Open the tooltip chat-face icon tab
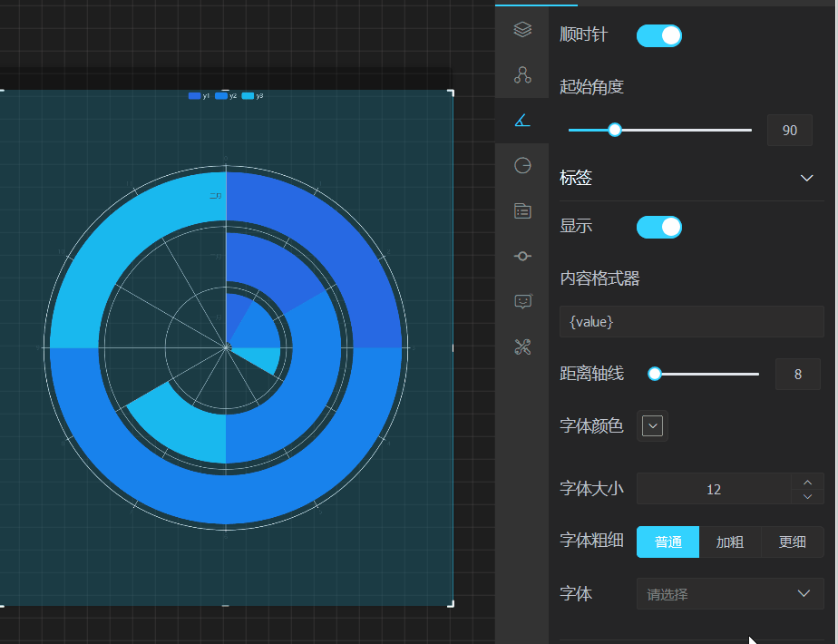838x644 pixels. point(522,301)
